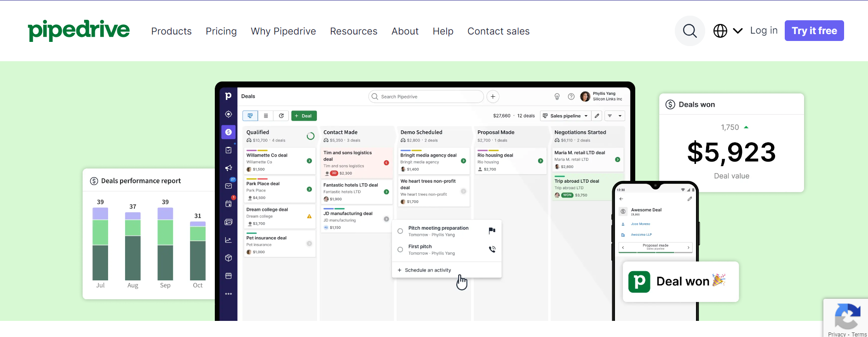Open the Leads target icon in sidebar
Viewport: 868px width, 337px height.
coord(228,114)
